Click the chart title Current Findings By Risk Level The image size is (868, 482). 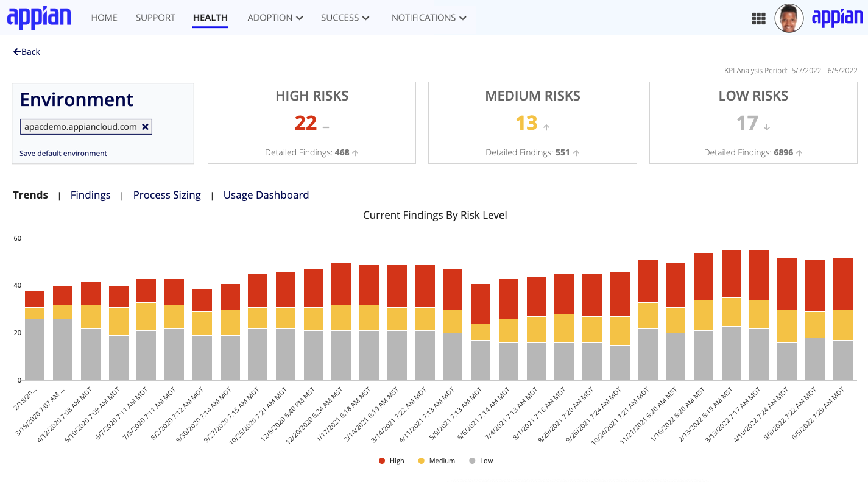(435, 215)
